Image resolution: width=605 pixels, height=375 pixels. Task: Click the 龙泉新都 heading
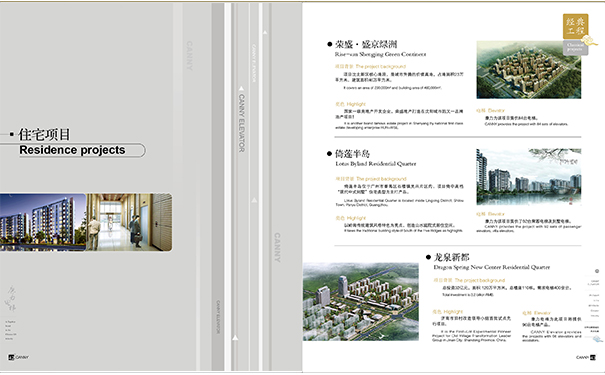click(451, 257)
